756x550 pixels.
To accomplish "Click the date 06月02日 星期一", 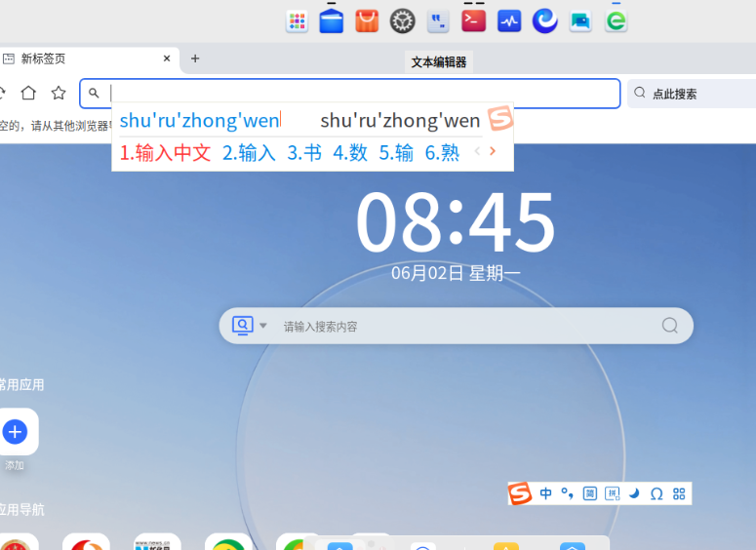I will pos(456,273).
